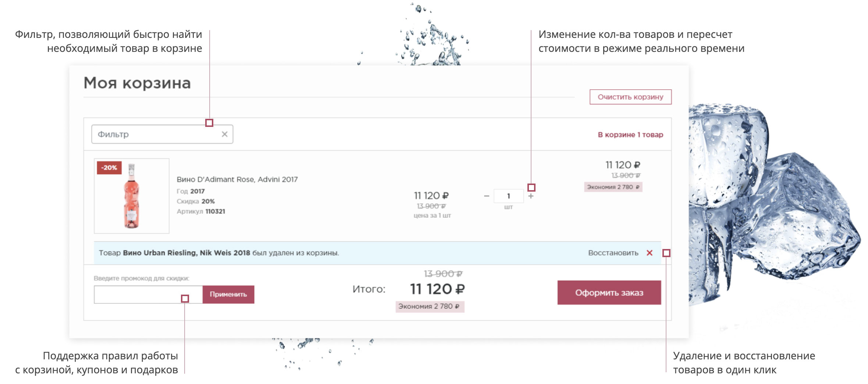Click the square marker on the promo code field
868x384 pixels.
[x=185, y=299]
